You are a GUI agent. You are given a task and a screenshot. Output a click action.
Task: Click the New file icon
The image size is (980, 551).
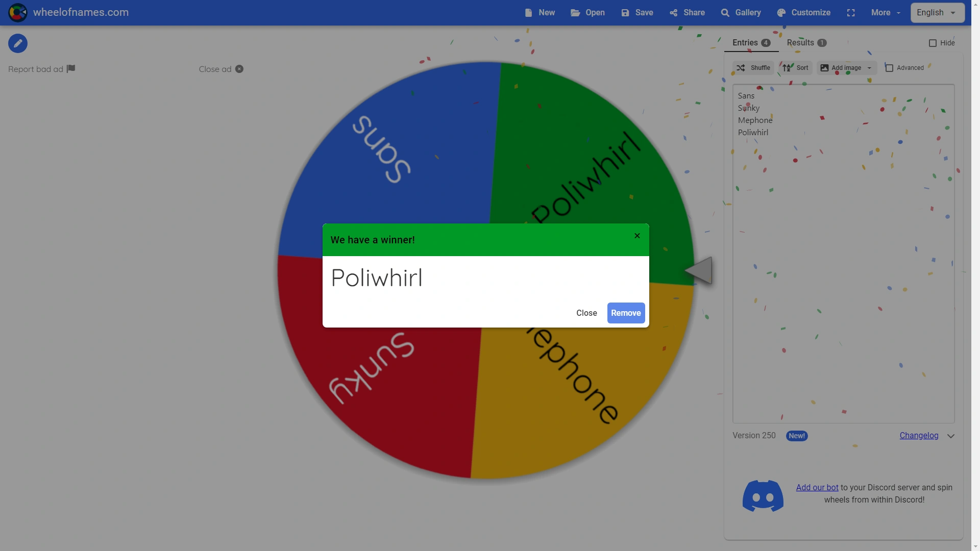528,13
